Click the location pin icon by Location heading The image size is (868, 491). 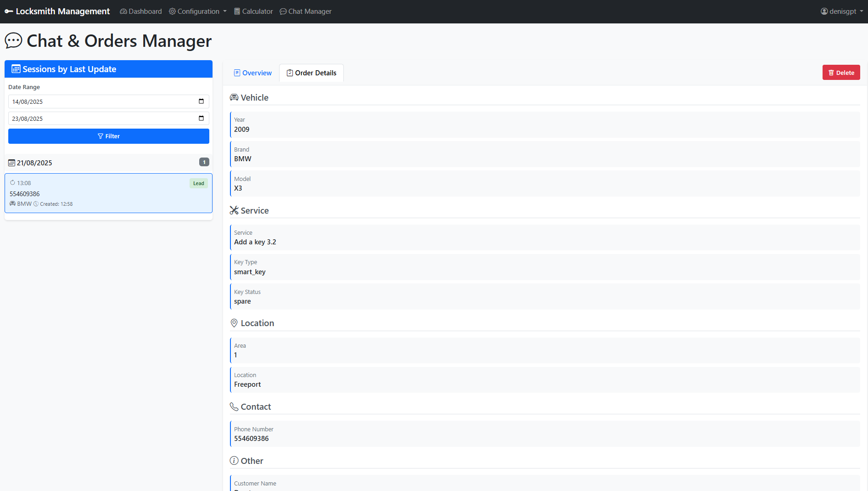point(234,323)
